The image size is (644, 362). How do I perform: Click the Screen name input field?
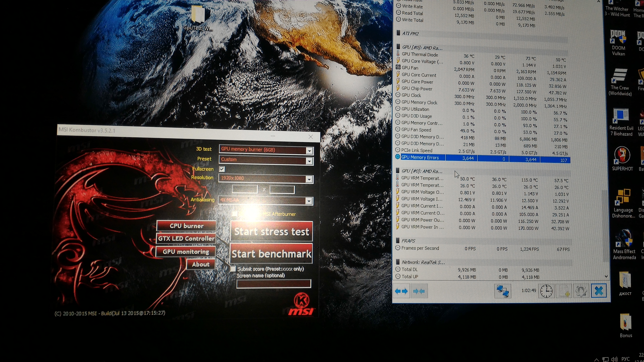point(274,284)
